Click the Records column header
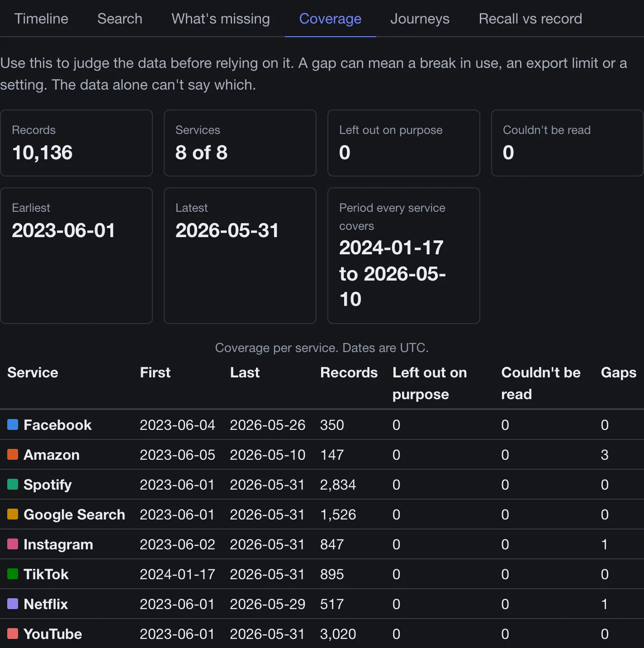This screenshot has height=648, width=644. [349, 372]
